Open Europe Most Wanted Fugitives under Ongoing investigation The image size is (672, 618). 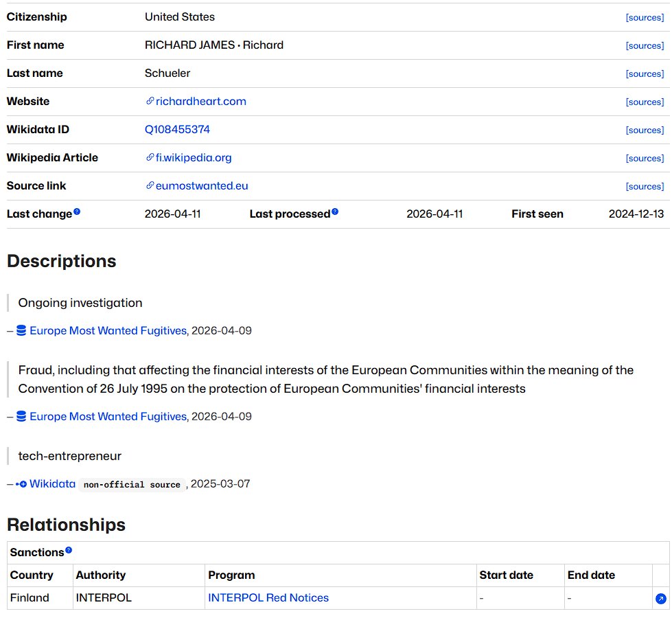point(108,331)
